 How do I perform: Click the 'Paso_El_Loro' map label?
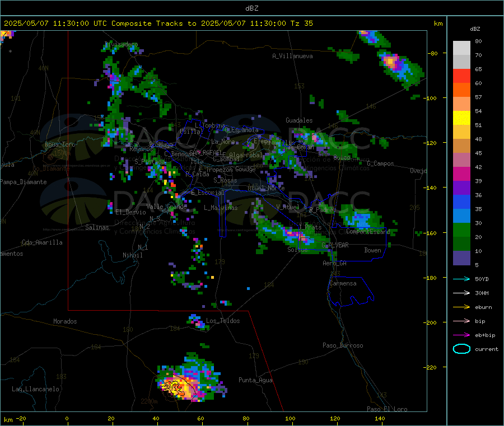pyautogui.click(x=387, y=409)
